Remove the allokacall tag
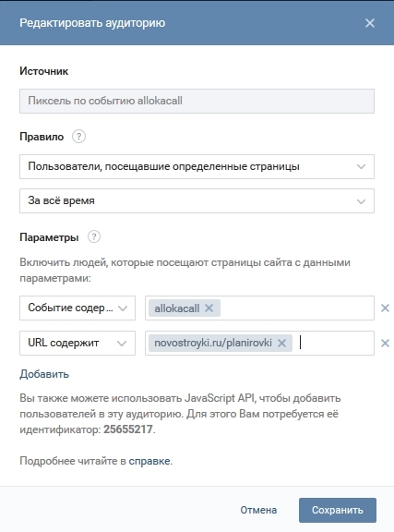Image resolution: width=394 pixels, height=532 pixels. 209,308
